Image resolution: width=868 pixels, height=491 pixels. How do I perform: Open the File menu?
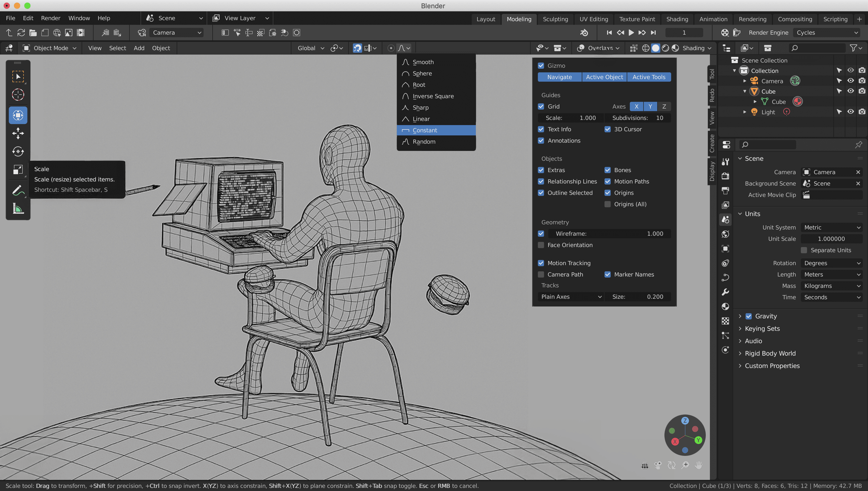point(10,18)
